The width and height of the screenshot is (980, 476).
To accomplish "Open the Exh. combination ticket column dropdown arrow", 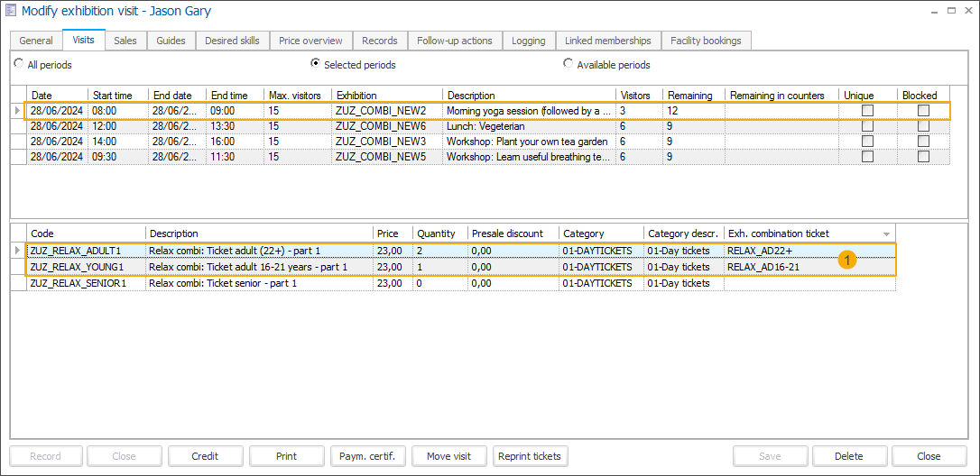I will click(x=888, y=234).
